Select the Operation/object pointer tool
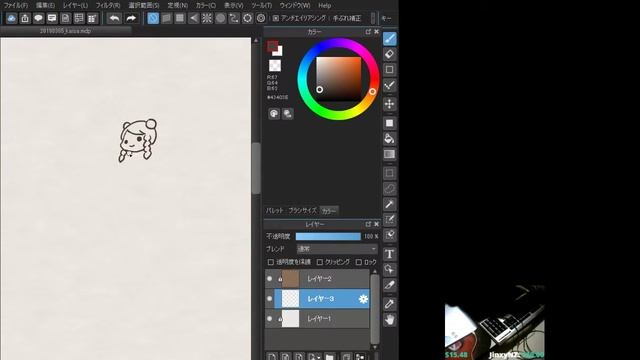 point(390,269)
